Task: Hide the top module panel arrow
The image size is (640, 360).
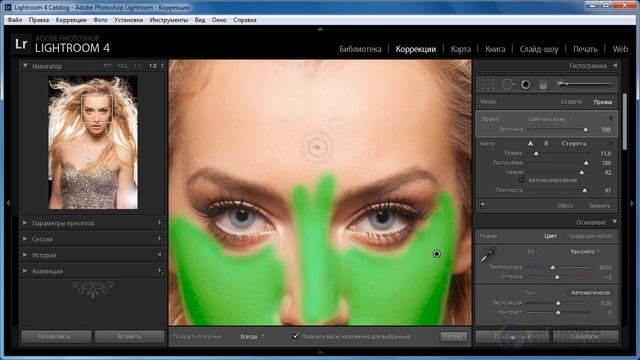Action: (320, 29)
